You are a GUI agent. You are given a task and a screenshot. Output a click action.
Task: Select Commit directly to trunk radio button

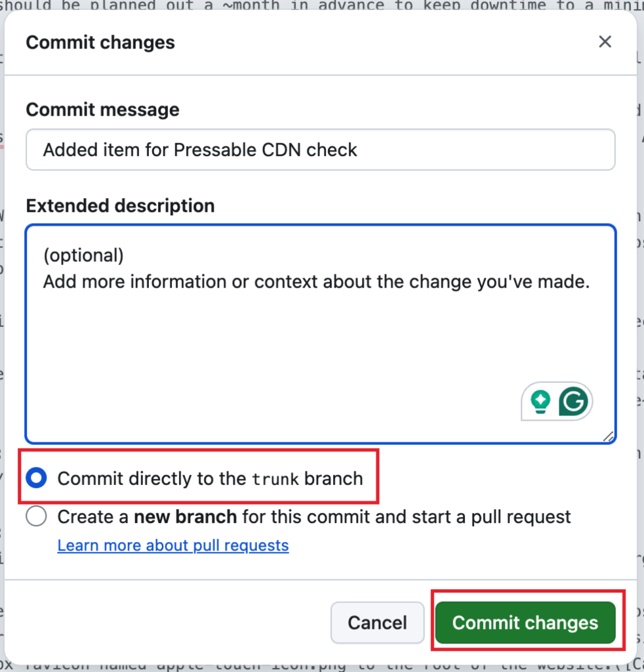pos(36,478)
